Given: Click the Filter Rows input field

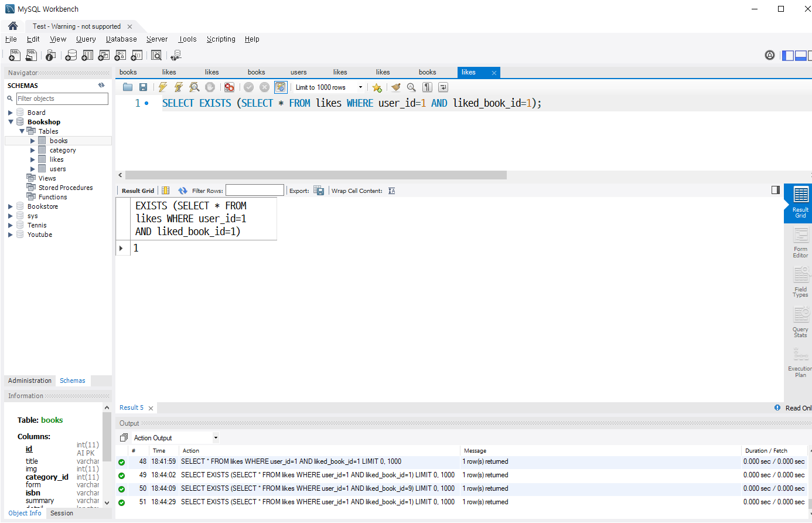Looking at the screenshot, I should (x=255, y=191).
